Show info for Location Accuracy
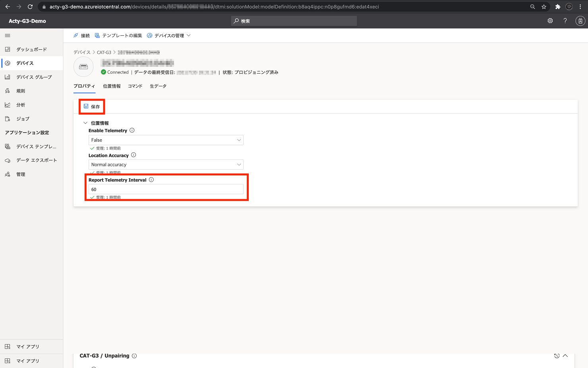Viewport: 588px width, 368px height. [x=133, y=155]
